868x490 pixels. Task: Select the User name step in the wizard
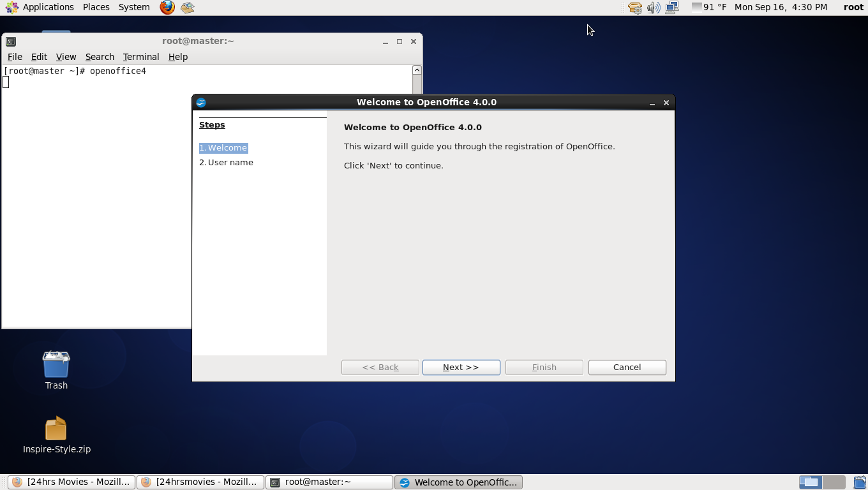[x=227, y=163]
